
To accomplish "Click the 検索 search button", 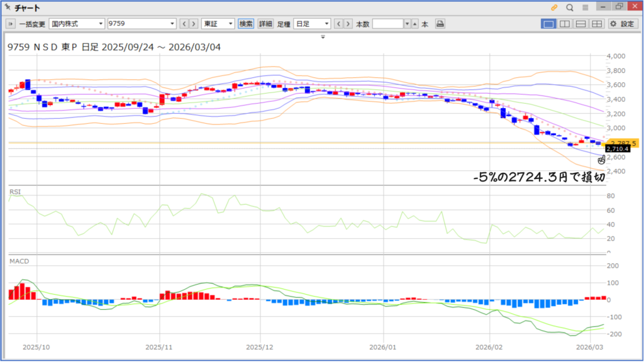I will [x=246, y=24].
